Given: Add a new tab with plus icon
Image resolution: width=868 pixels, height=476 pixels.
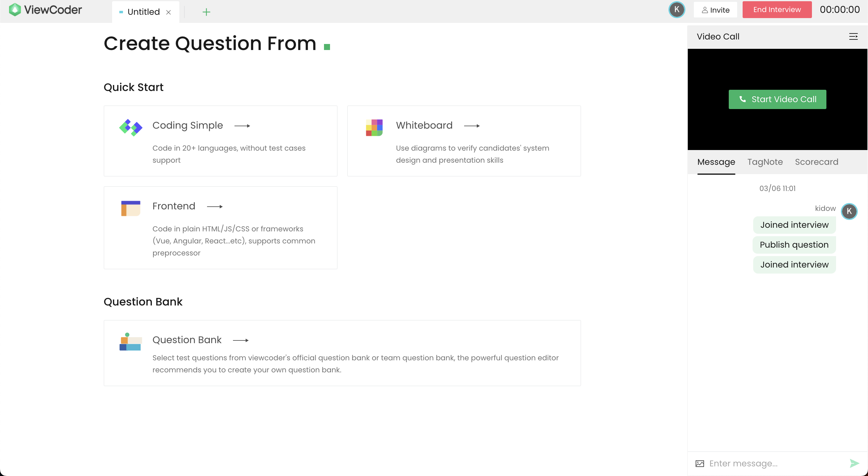Looking at the screenshot, I should pos(206,12).
